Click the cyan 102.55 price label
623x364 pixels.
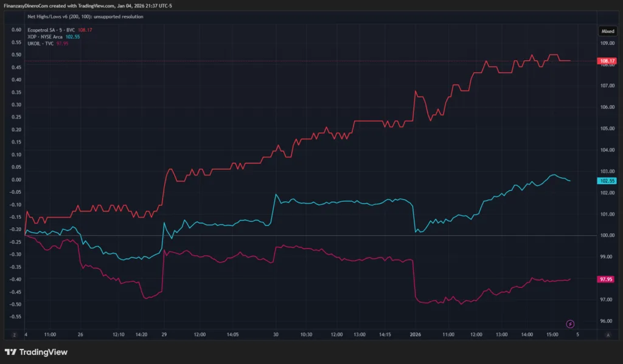tap(607, 180)
